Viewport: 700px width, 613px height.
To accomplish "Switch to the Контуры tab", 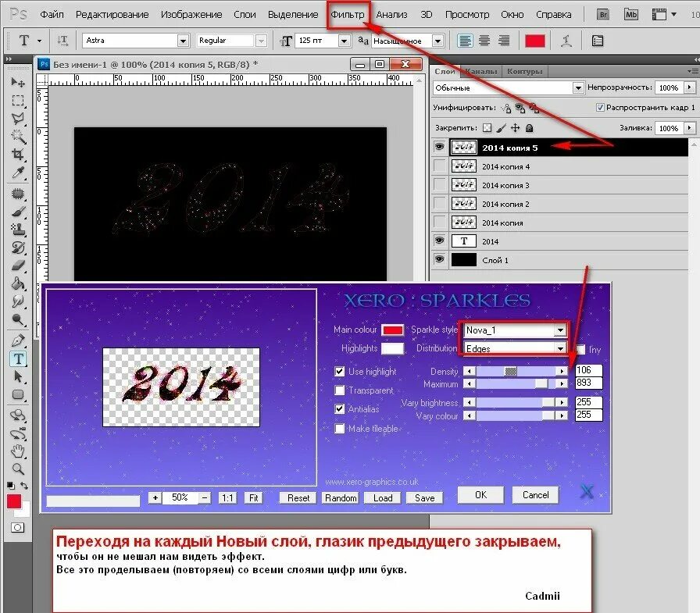I will [524, 71].
